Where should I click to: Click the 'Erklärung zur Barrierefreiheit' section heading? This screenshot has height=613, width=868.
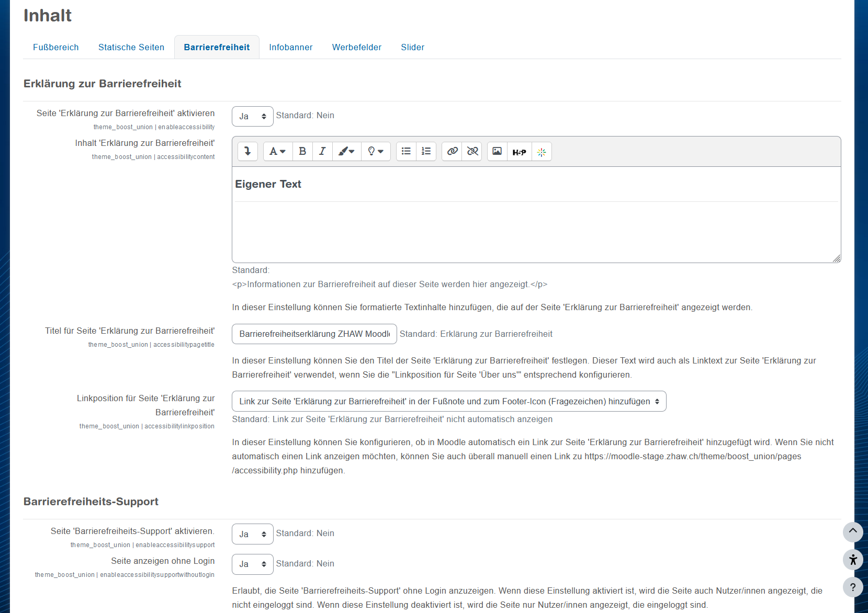point(103,84)
